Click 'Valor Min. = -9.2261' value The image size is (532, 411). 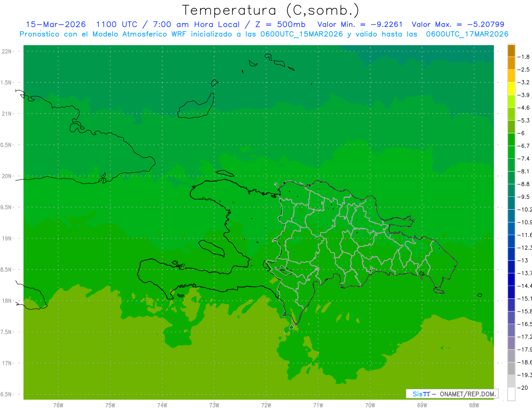(360, 24)
